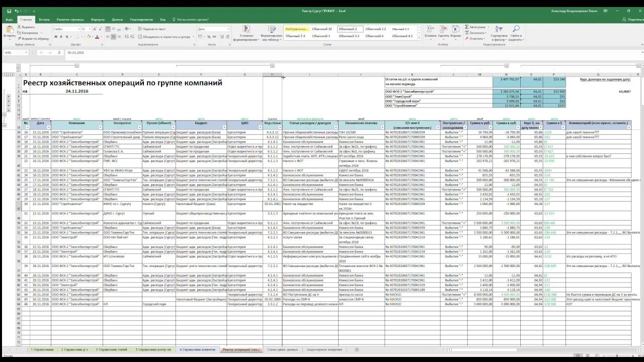Open the Файл menu tab
This screenshot has height=362, width=644.
[9, 19]
